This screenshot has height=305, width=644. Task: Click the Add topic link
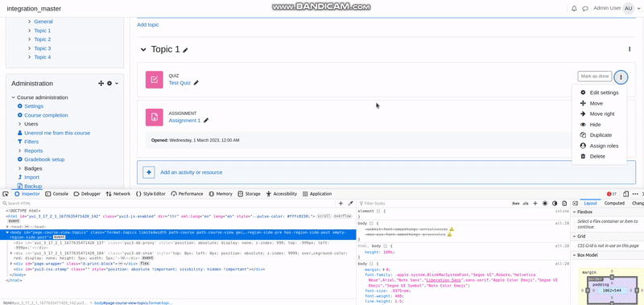coord(148,25)
